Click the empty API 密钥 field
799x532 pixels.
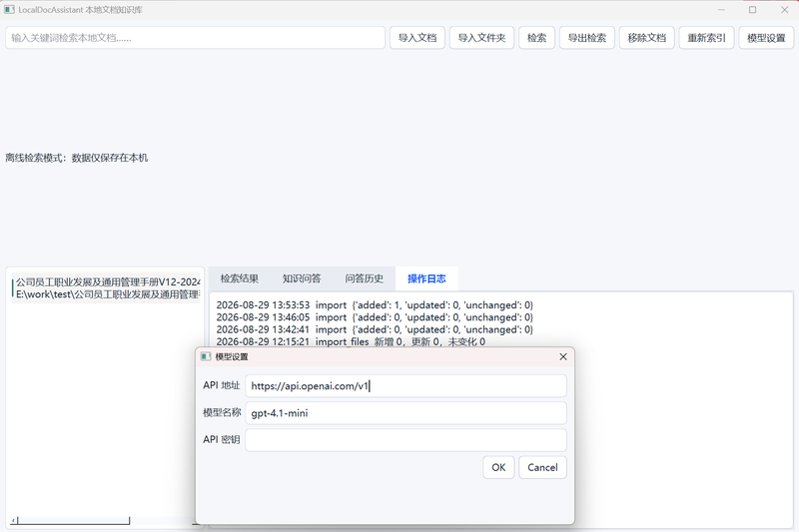(x=405, y=440)
